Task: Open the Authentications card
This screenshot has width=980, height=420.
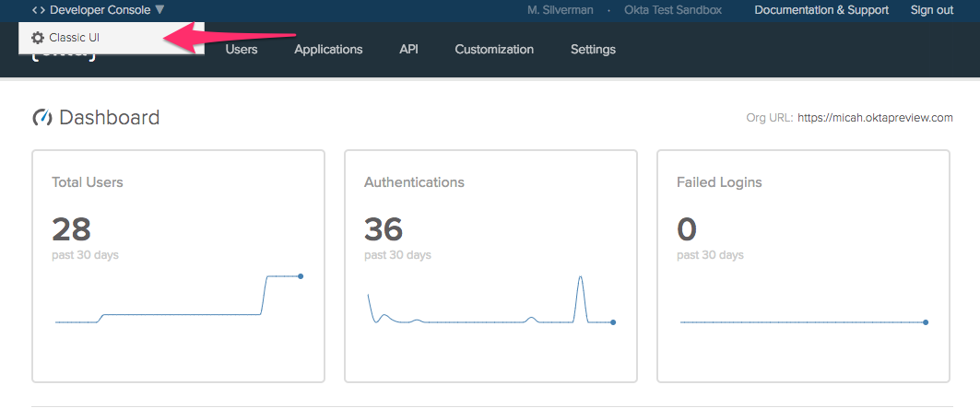Action: (490, 265)
